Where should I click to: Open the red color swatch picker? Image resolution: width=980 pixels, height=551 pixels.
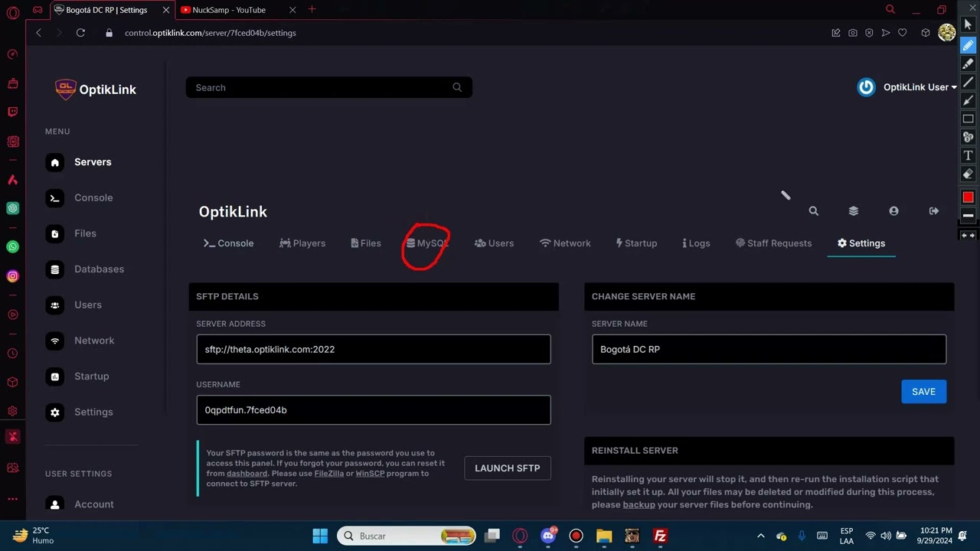click(968, 197)
